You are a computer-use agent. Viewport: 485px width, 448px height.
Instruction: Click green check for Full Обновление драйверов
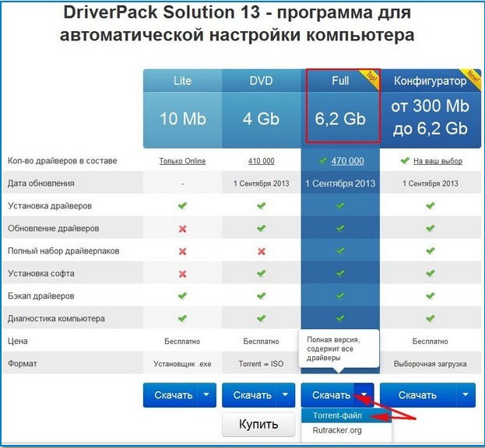(340, 228)
